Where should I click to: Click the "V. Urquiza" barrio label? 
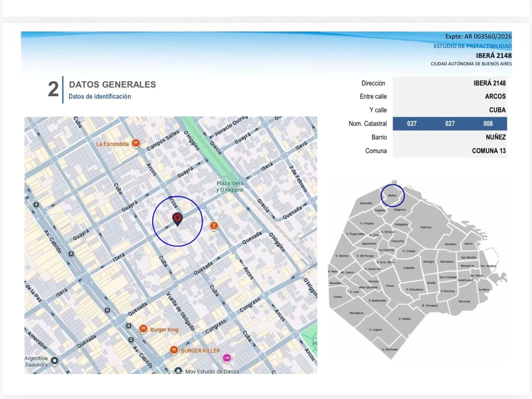point(367,223)
